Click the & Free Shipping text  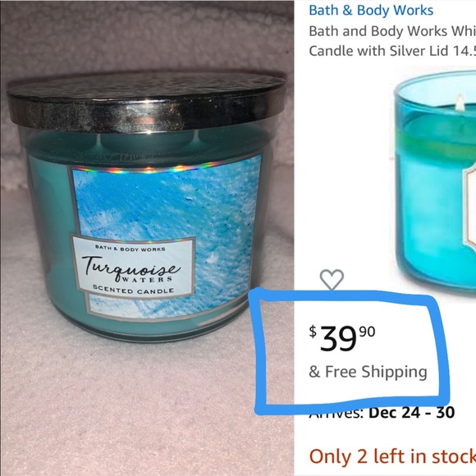pyautogui.click(x=368, y=372)
